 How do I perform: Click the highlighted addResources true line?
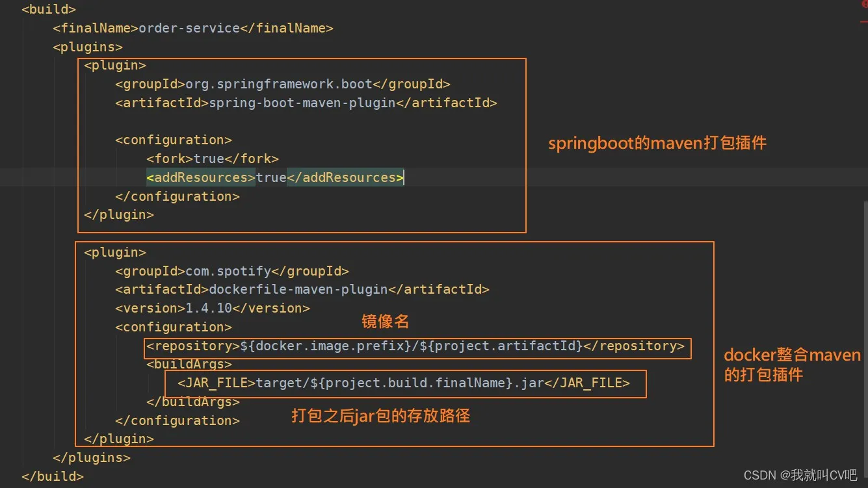275,177
